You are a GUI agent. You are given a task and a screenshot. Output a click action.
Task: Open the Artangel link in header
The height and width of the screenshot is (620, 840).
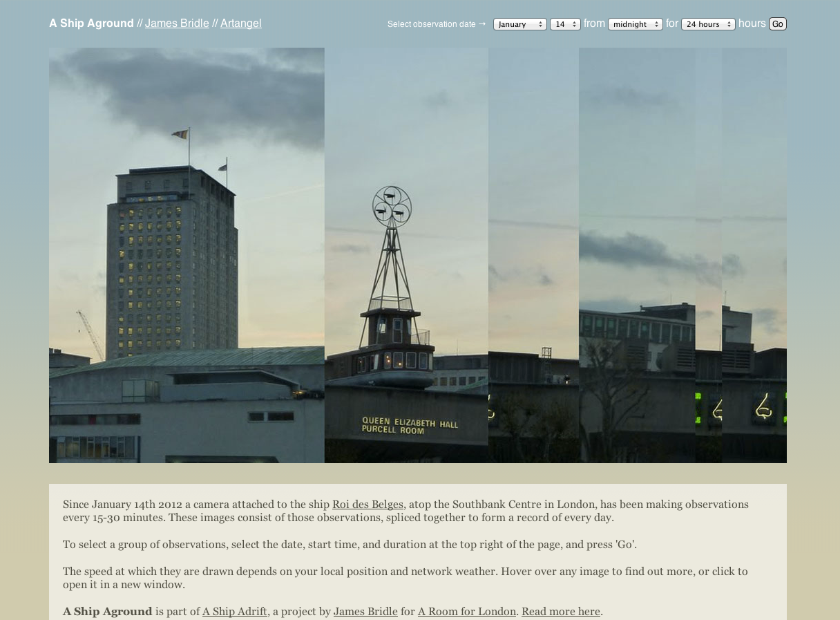pos(240,24)
